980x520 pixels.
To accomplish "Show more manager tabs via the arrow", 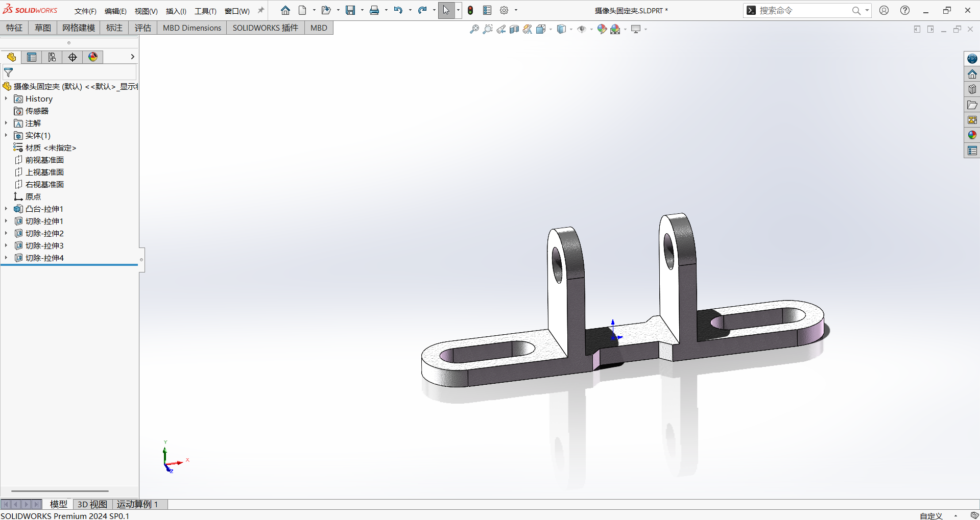I will point(132,57).
